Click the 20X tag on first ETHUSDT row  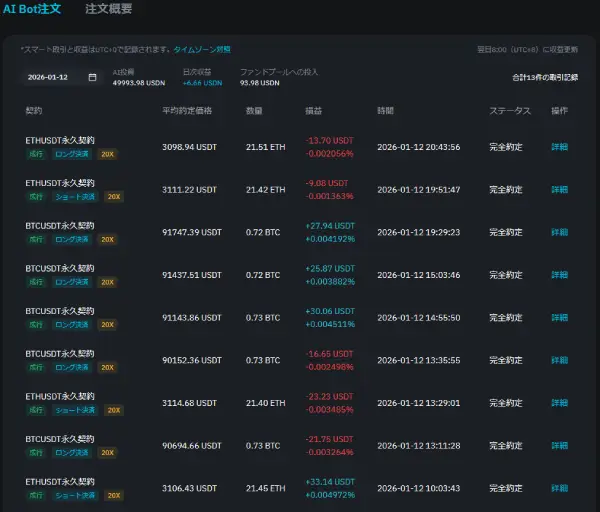[x=108, y=154]
